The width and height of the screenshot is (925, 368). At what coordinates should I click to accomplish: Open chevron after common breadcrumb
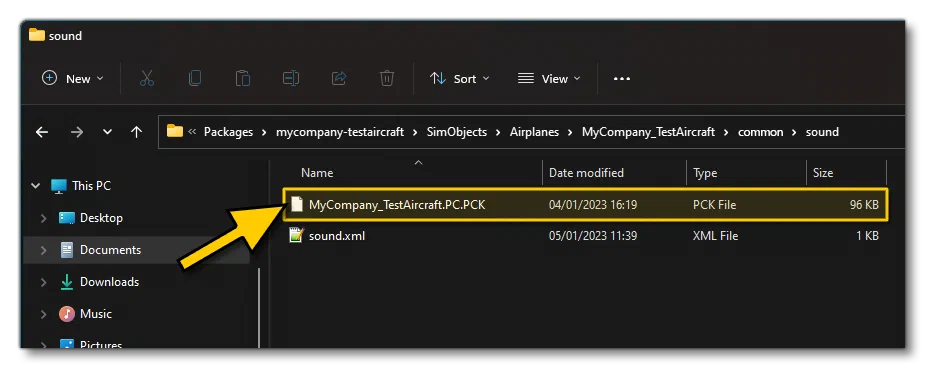coord(795,132)
